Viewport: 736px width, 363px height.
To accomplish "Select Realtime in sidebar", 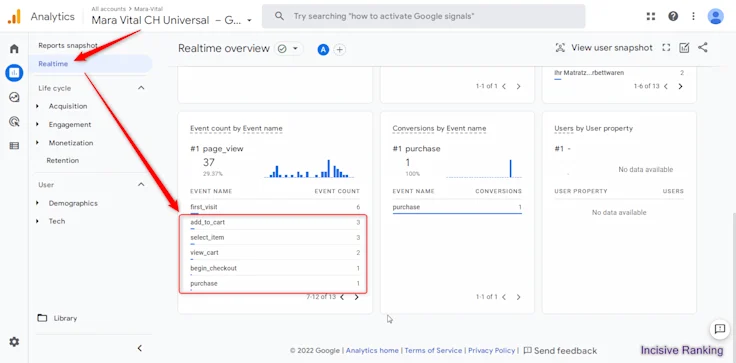I will click(x=91, y=64).
